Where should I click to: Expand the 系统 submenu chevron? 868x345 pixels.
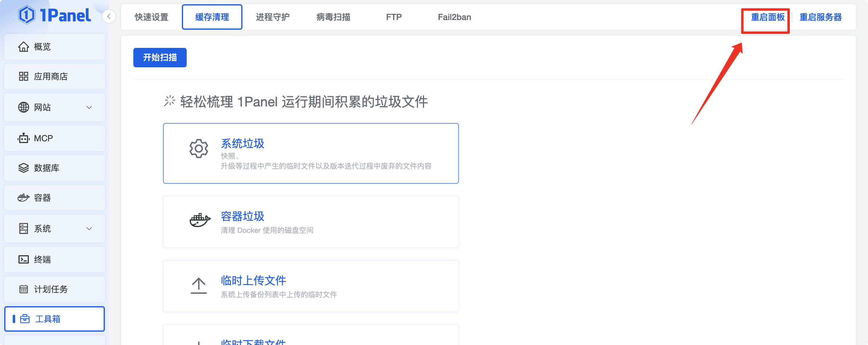click(x=89, y=229)
